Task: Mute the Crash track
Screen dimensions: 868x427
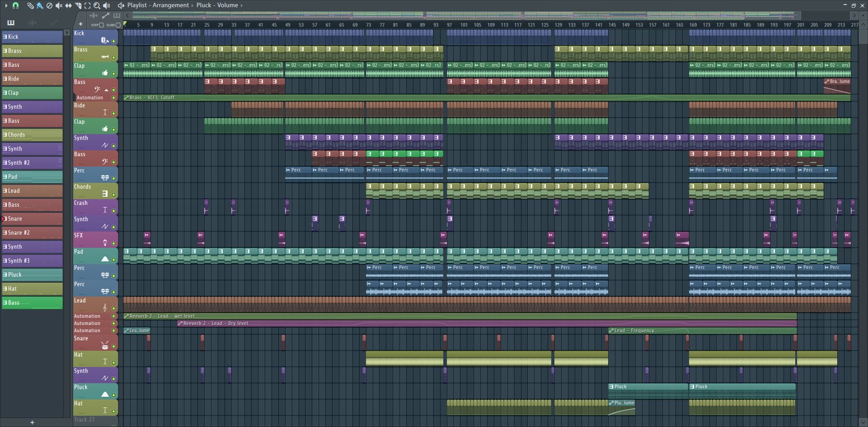Action: [x=114, y=211]
